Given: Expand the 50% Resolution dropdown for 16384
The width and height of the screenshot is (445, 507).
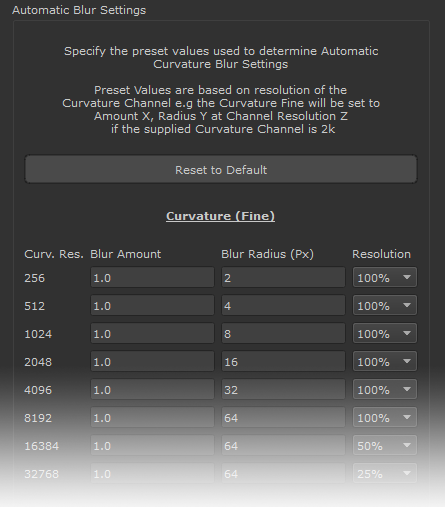Looking at the screenshot, I should point(385,445).
